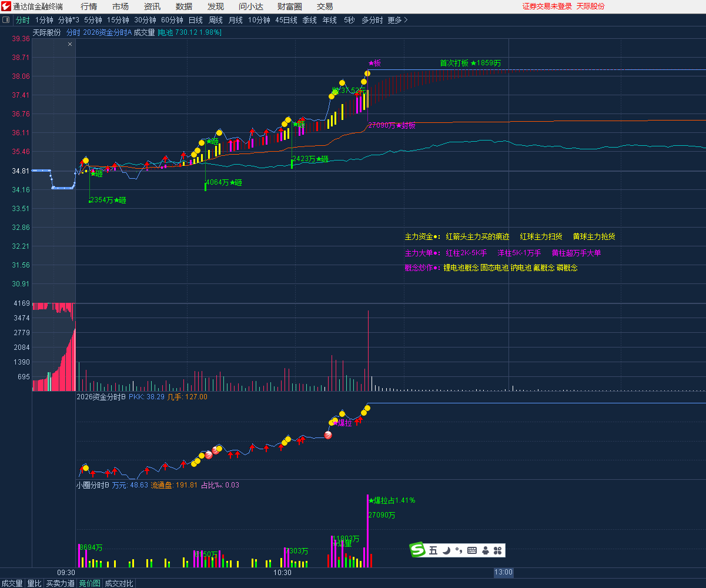Click the green Sogou S input icon

[x=418, y=550]
